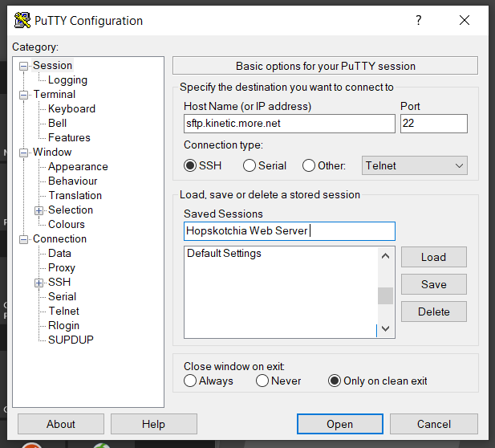Open the Logging category

point(67,79)
